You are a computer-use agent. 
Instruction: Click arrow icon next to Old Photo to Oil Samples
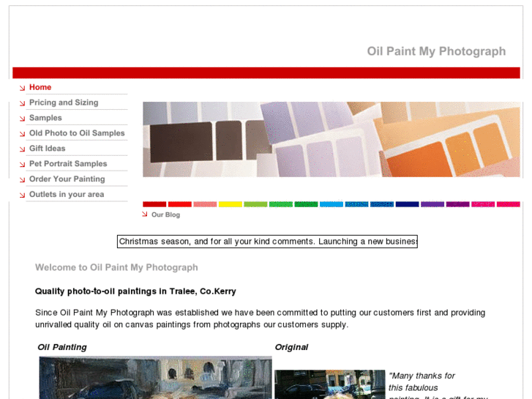[x=23, y=134]
